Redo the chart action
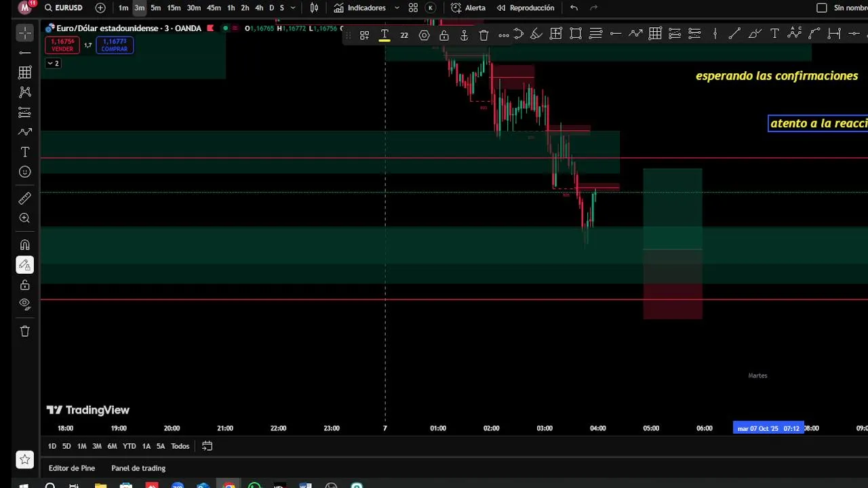This screenshot has height=488, width=868. [594, 7]
